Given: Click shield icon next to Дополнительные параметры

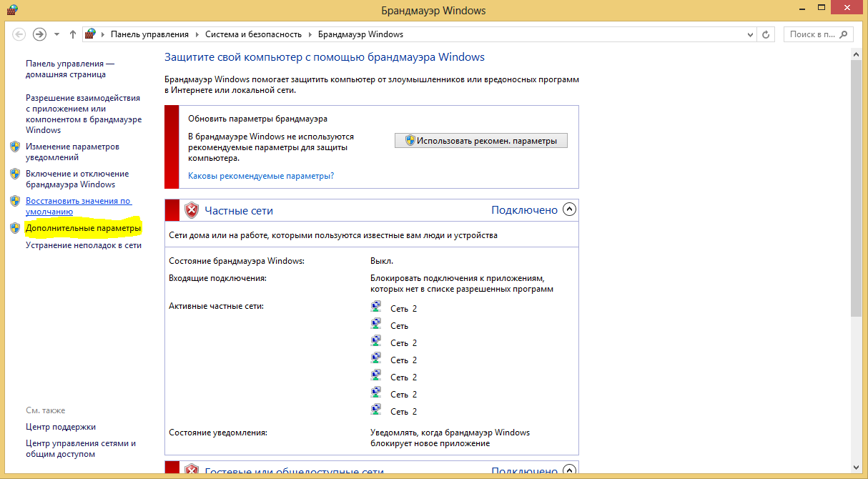Looking at the screenshot, I should click(x=15, y=228).
